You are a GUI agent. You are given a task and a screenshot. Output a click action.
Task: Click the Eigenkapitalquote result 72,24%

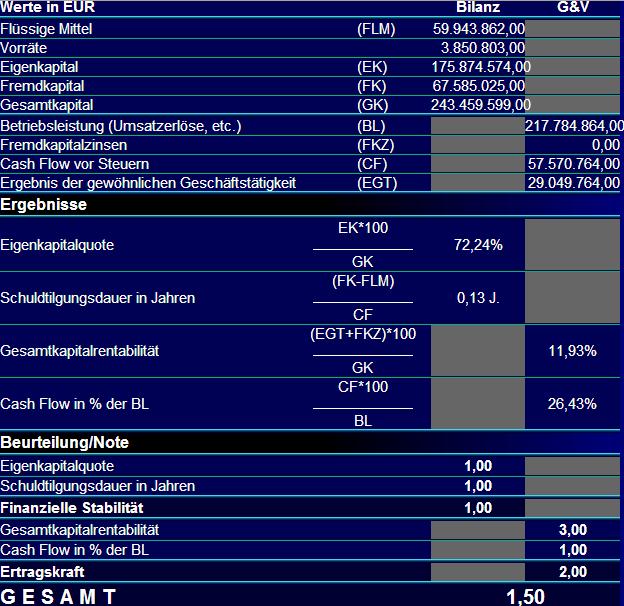478,245
